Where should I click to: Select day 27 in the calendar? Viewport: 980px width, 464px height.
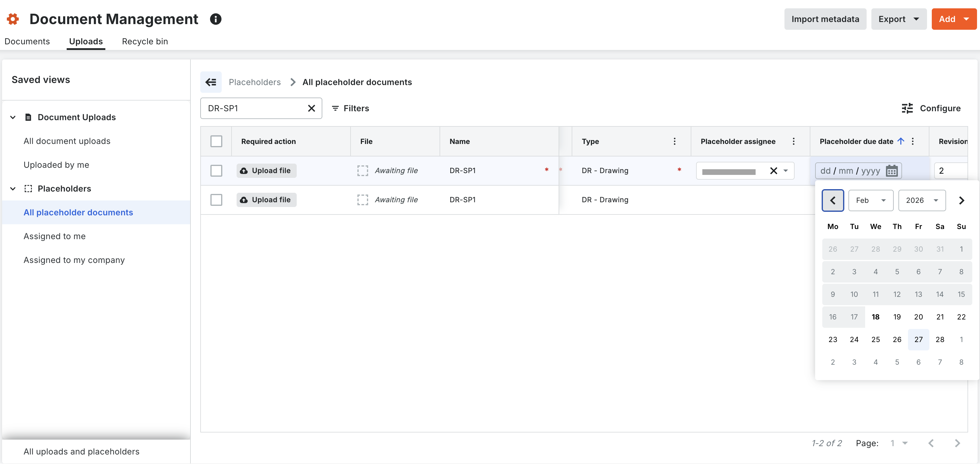click(x=918, y=339)
